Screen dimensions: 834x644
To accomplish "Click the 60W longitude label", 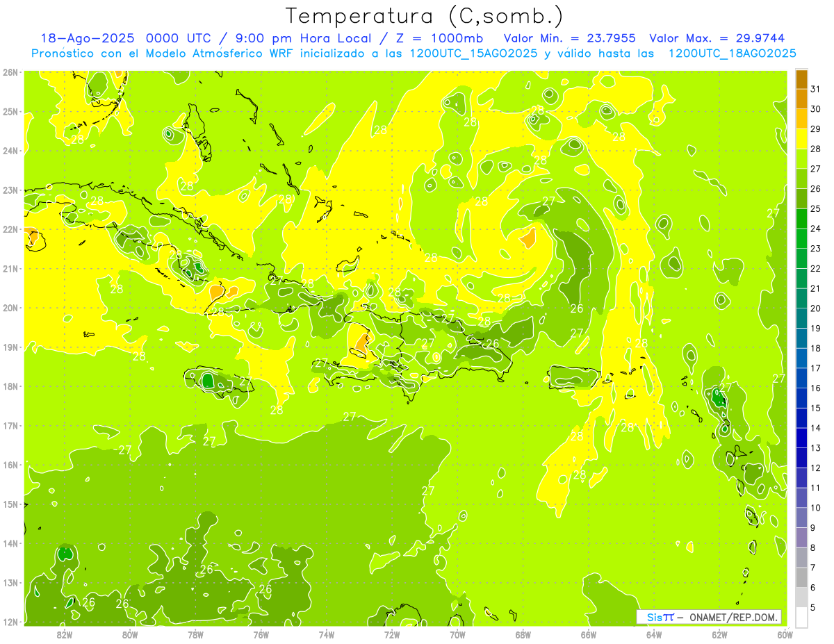I will [785, 634].
